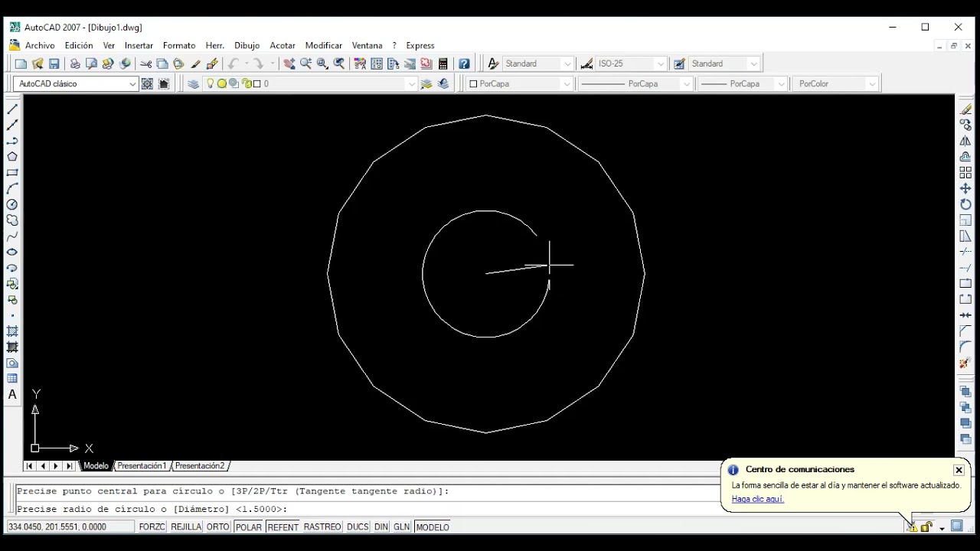The image size is (980, 551).
Task: Toggle RASTREO object snap tracking
Action: click(x=322, y=527)
